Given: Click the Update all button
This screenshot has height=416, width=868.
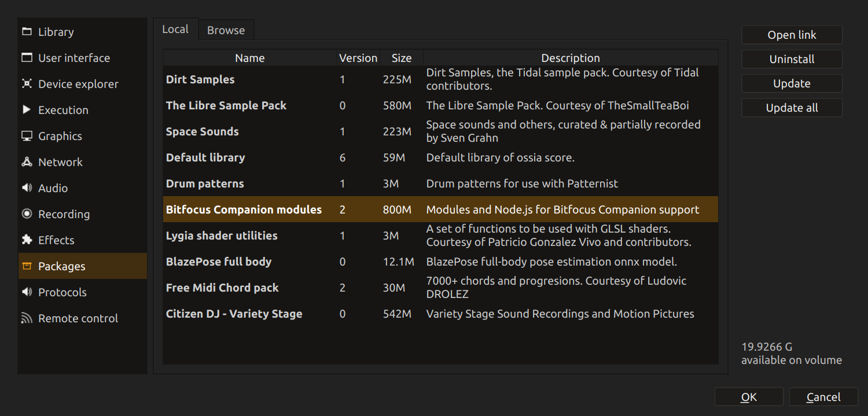Looking at the screenshot, I should (x=792, y=108).
